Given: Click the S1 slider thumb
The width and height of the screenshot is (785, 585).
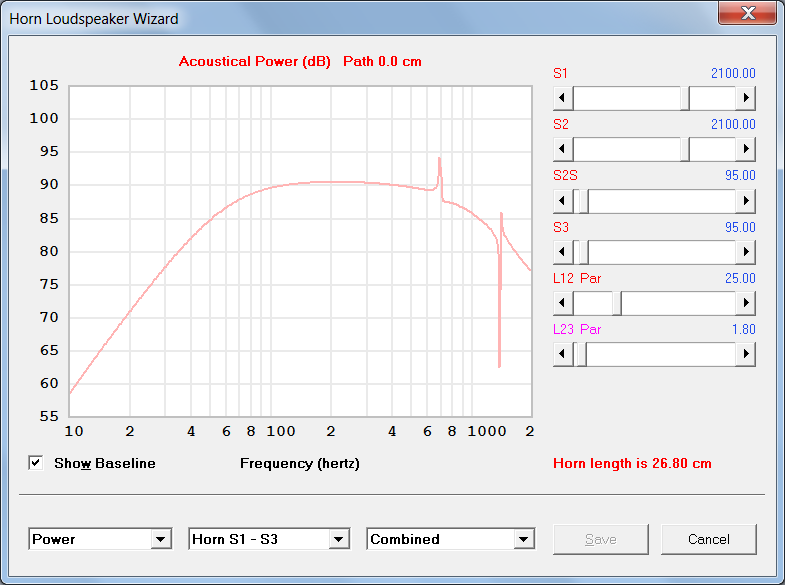Looking at the screenshot, I should click(x=685, y=98).
